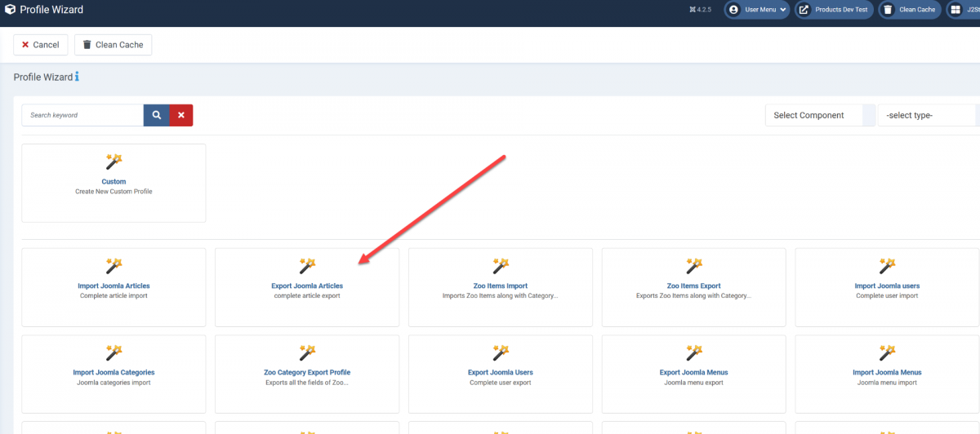This screenshot has width=980, height=434.
Task: Click Zoo Category Export Profile wand icon
Action: click(307, 352)
